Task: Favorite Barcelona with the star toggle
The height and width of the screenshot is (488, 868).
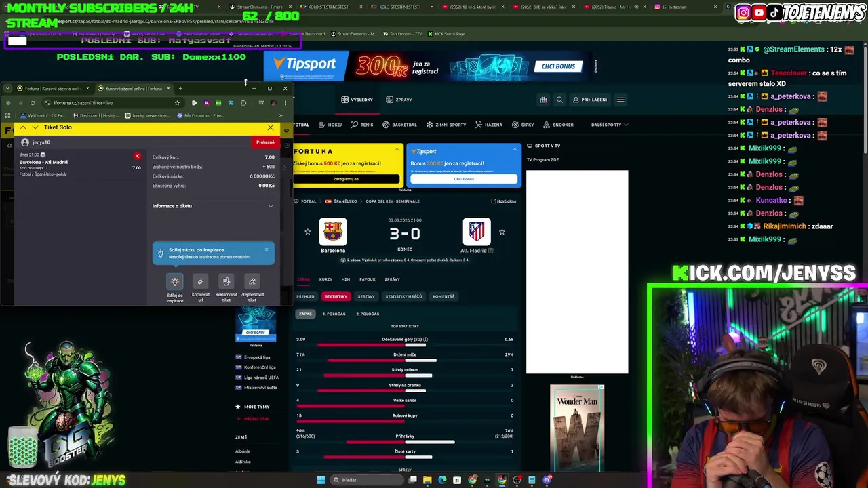Action: (x=308, y=232)
